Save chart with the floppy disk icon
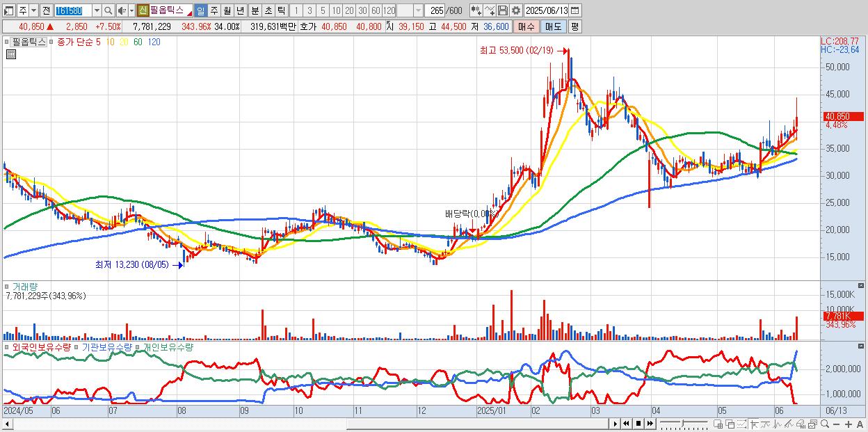Screen dimensions: 868x432 pos(503,10)
